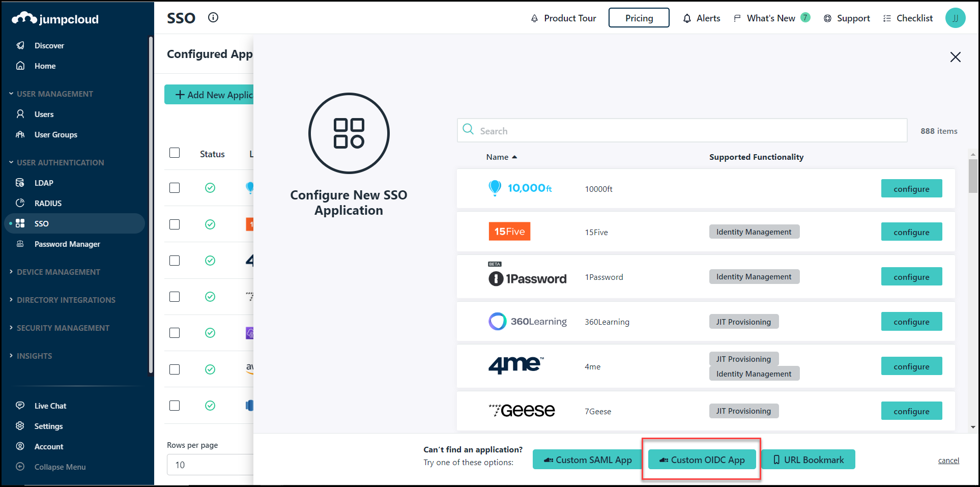
Task: Open the JJ user avatar menu
Action: (956, 18)
